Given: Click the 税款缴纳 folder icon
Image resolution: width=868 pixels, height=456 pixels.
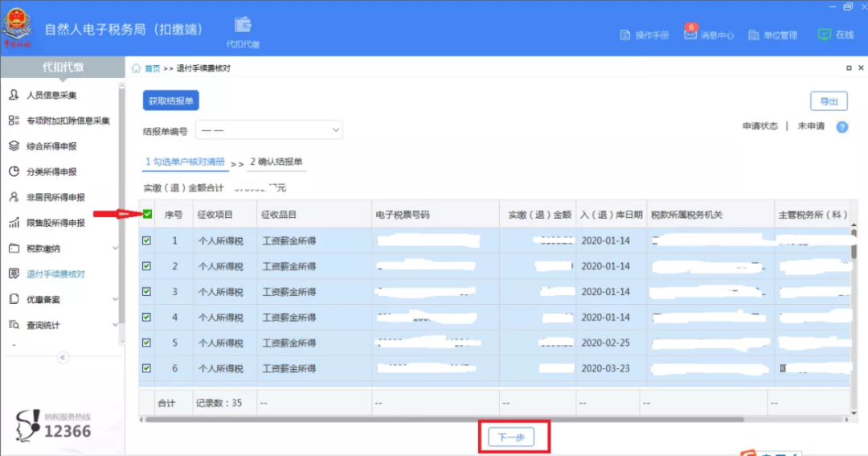Looking at the screenshot, I should 14,249.
